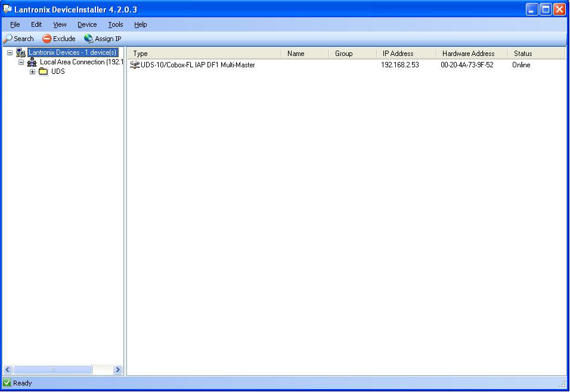Viewport: 570px width, 392px height.
Task: Select the Lantronix Devices computer icon
Action: [x=21, y=52]
